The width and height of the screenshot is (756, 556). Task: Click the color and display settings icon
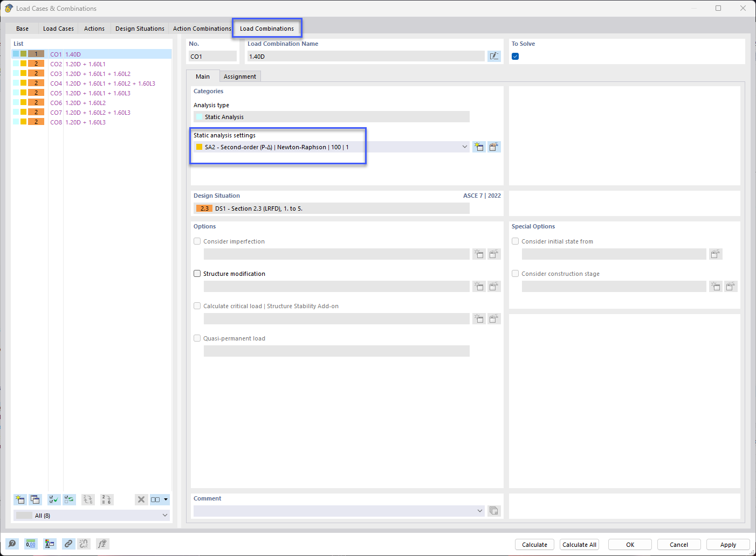[50, 544]
